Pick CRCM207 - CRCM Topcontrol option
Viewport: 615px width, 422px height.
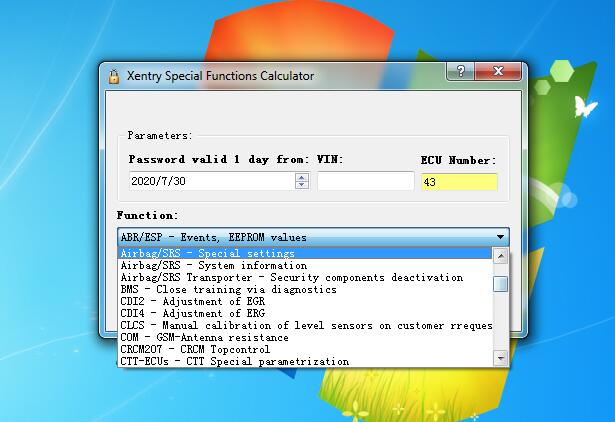tap(305, 349)
